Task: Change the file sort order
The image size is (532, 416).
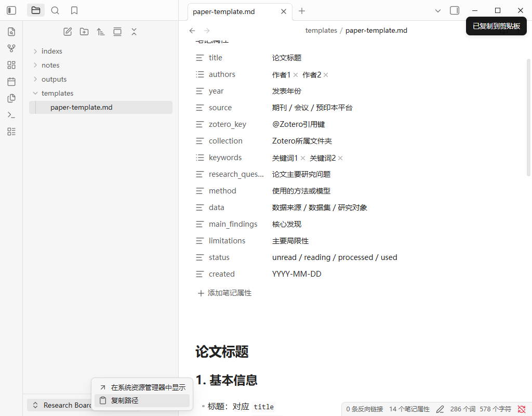Action: pyautogui.click(x=101, y=32)
